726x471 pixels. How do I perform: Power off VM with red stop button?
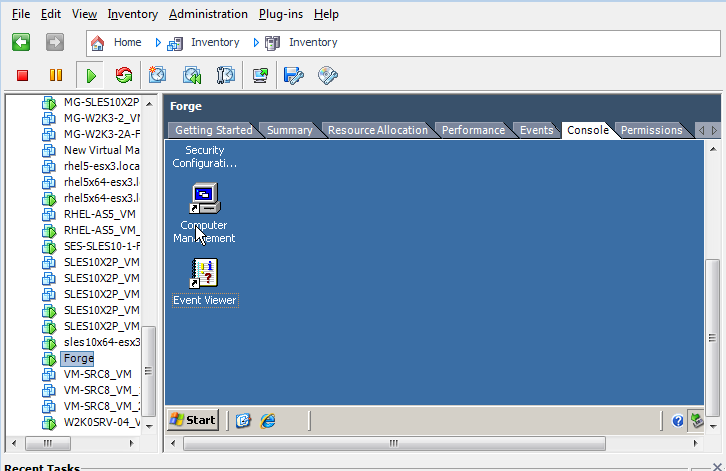coord(22,75)
